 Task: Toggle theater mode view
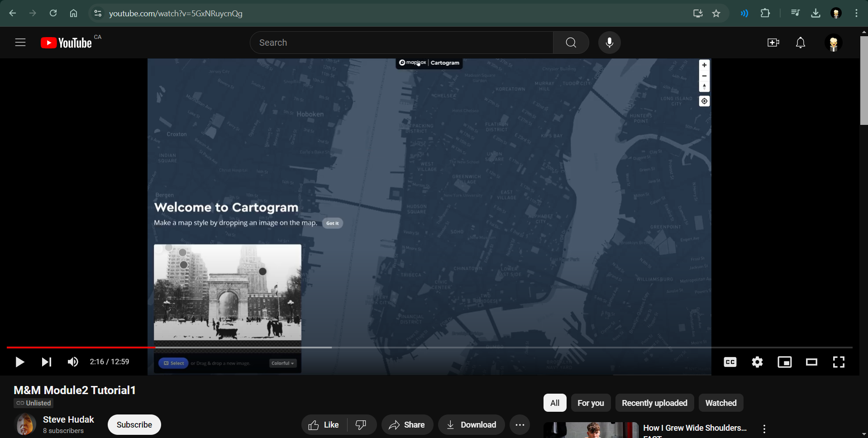pos(811,362)
